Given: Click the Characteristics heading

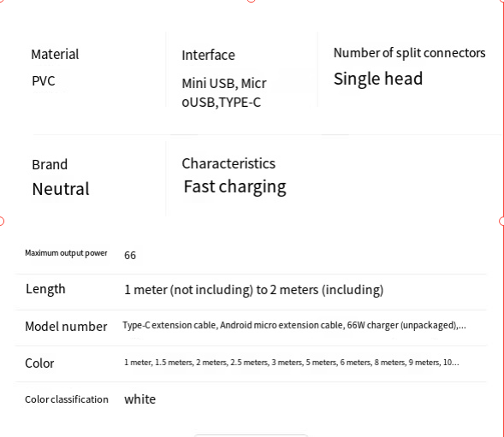Looking at the screenshot, I should point(228,163).
